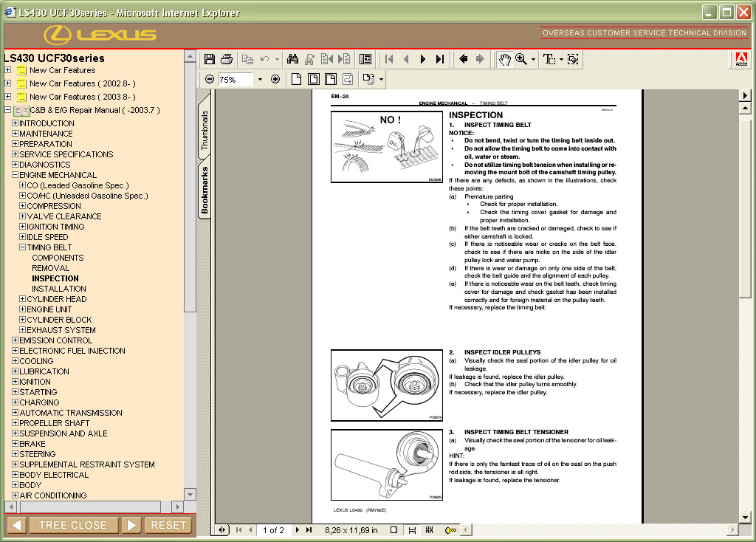Collapse the C&B & E/G Repair Manual node

(x=7, y=110)
